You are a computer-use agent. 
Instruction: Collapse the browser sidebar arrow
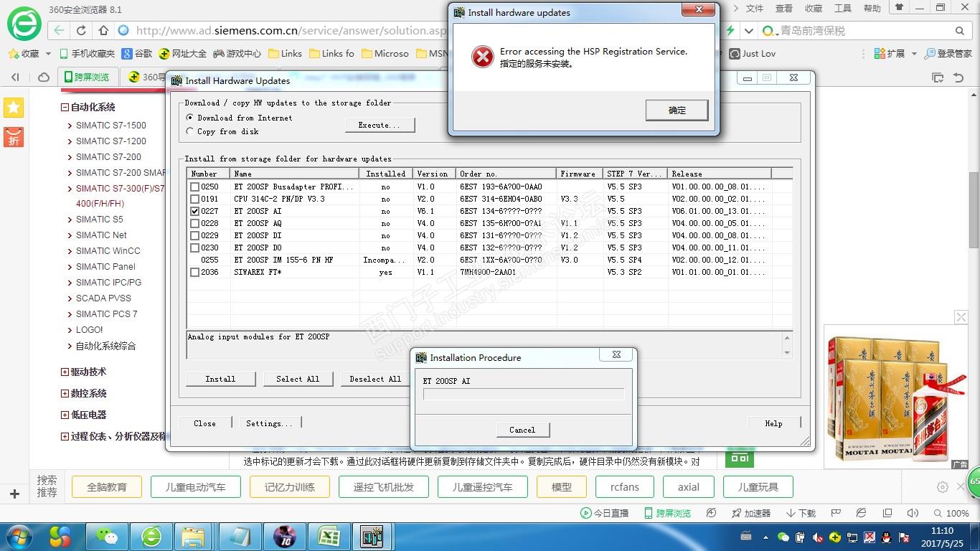point(15,77)
